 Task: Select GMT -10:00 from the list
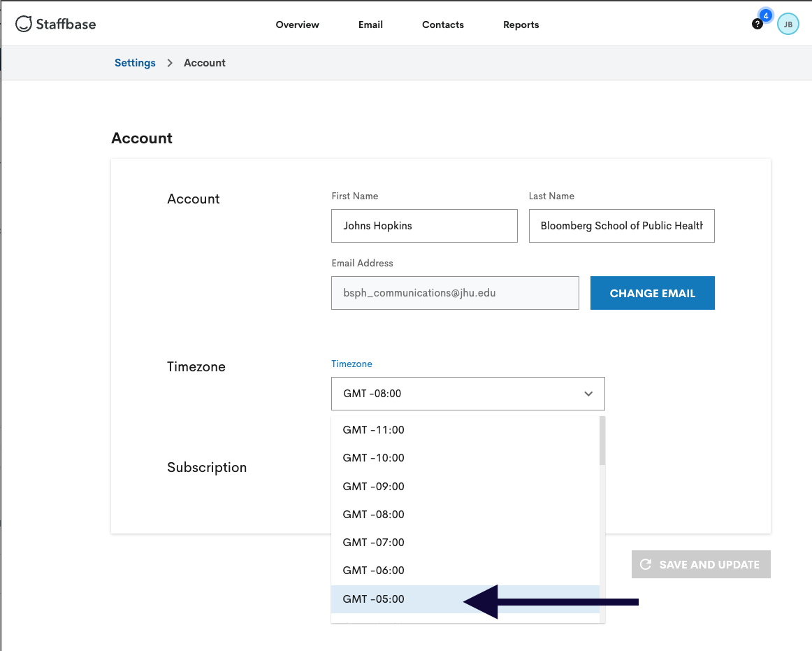tap(465, 458)
